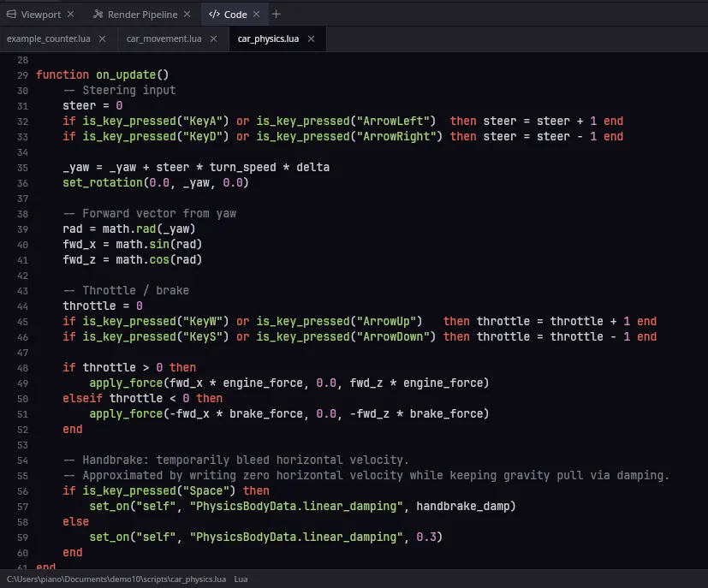708x588 pixels.
Task: Click apply_force call with brake_force
Action: [289, 413]
